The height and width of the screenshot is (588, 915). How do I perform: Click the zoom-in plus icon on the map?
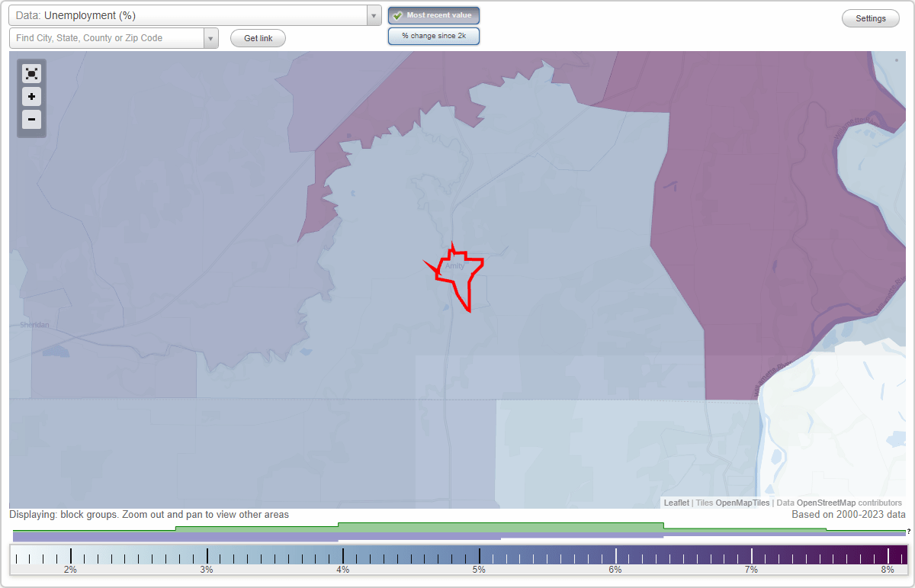coord(31,96)
